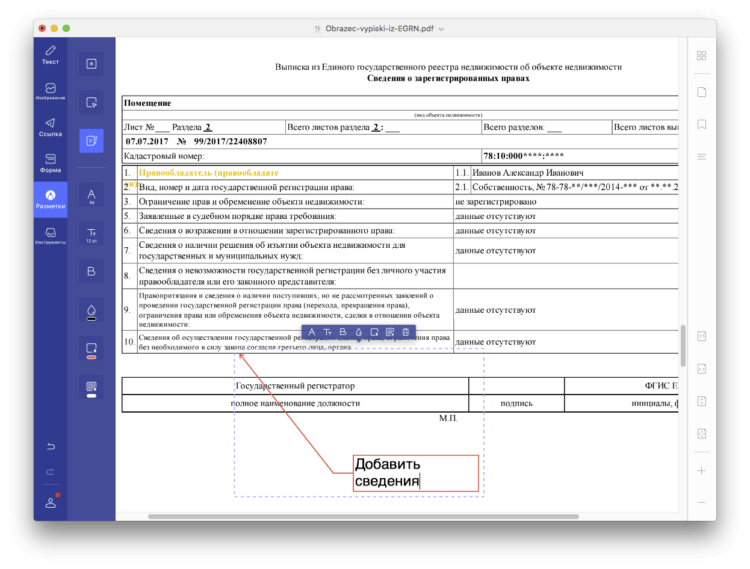Click the zoom in plus button
The width and height of the screenshot is (750, 569).
[x=701, y=470]
